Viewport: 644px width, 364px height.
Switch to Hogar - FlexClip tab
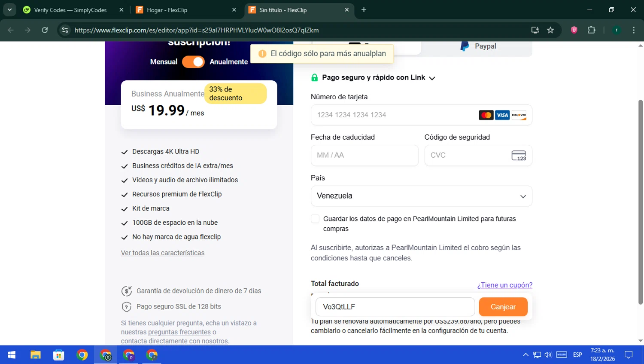pyautogui.click(x=167, y=10)
